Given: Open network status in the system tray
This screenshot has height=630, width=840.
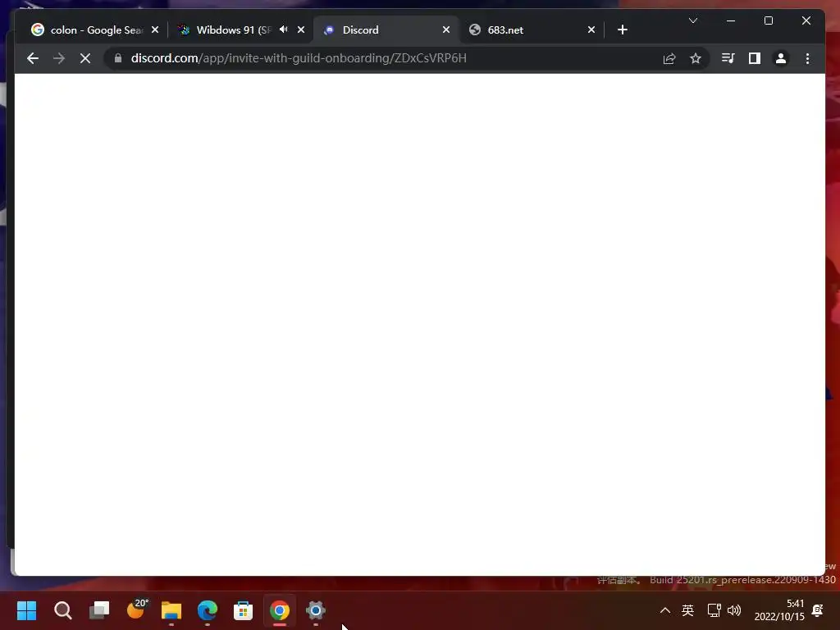Looking at the screenshot, I should tap(714, 610).
